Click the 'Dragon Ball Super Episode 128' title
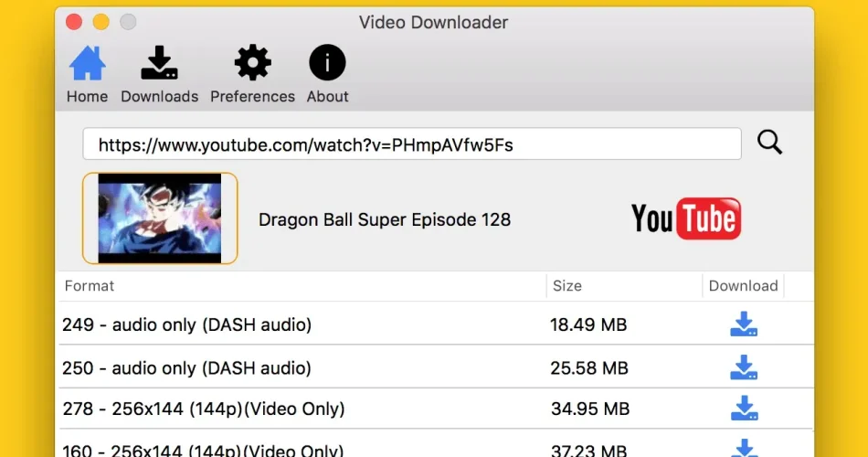This screenshot has height=457, width=868. tap(384, 220)
